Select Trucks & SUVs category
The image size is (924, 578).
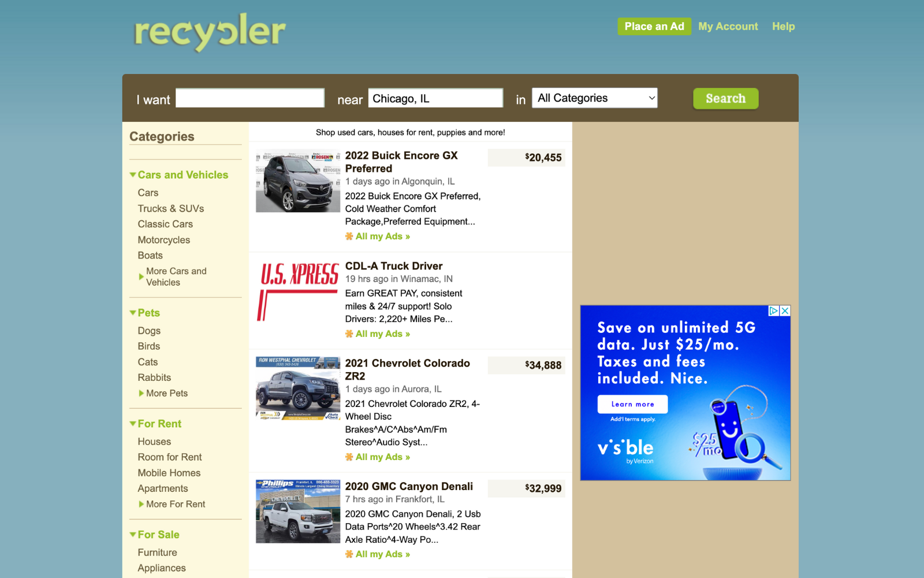[171, 209]
